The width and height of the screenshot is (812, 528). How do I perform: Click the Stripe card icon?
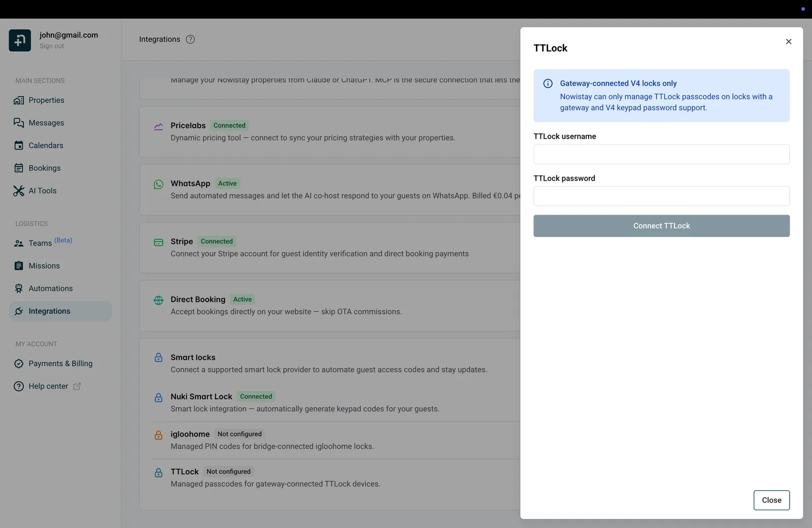point(158,242)
